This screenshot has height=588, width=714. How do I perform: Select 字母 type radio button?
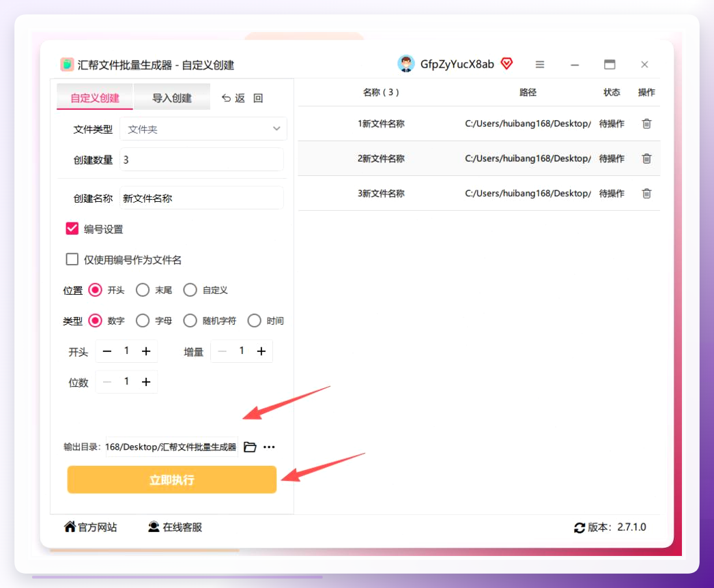143,321
